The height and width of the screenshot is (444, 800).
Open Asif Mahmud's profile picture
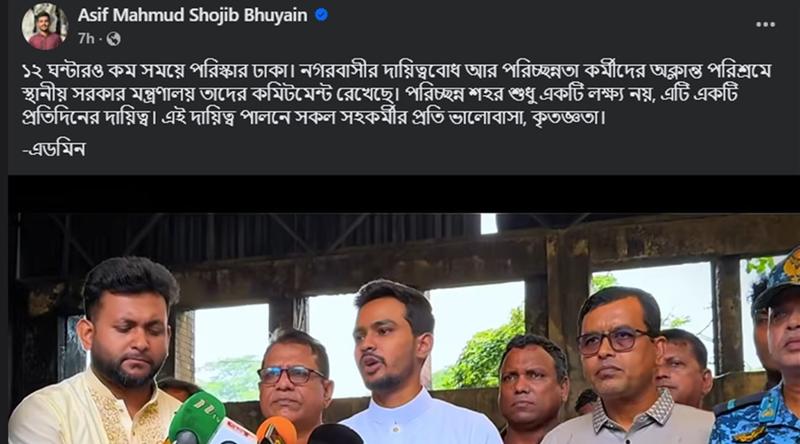tap(44, 27)
